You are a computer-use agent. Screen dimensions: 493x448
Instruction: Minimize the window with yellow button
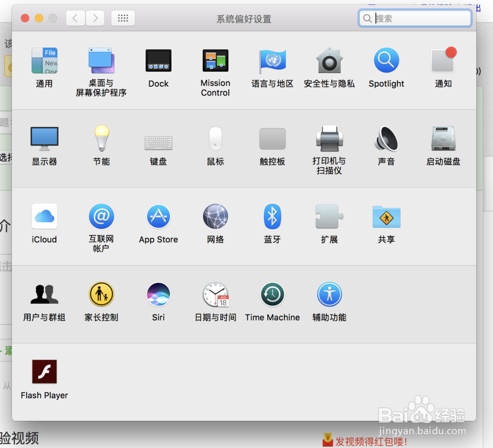click(x=39, y=18)
